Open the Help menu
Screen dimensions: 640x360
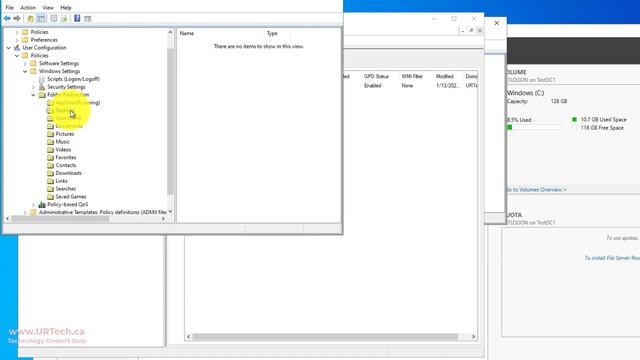click(x=66, y=8)
